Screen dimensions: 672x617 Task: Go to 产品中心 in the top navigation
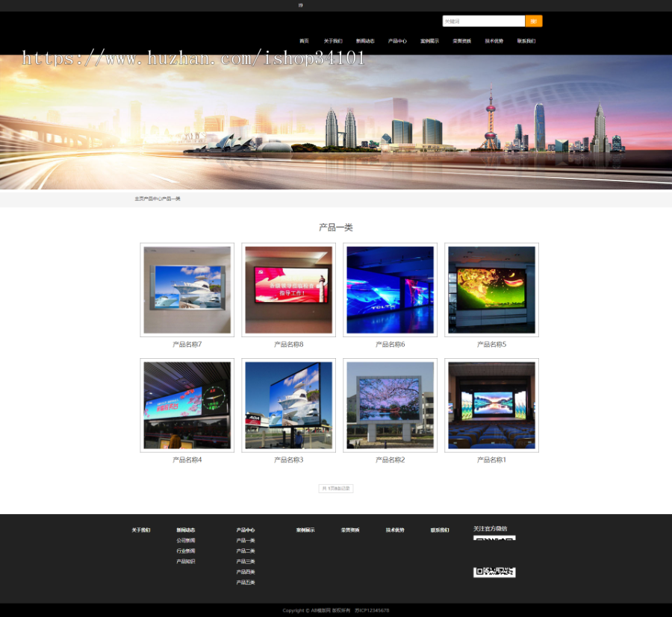[397, 41]
